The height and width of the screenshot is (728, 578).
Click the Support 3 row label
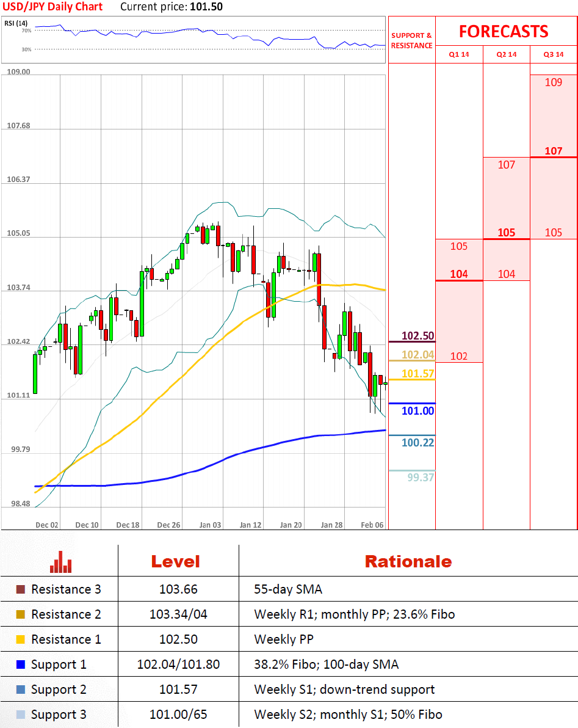click(x=59, y=715)
